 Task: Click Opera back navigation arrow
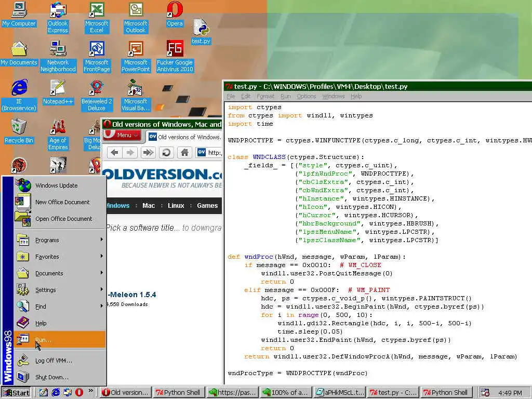point(114,152)
